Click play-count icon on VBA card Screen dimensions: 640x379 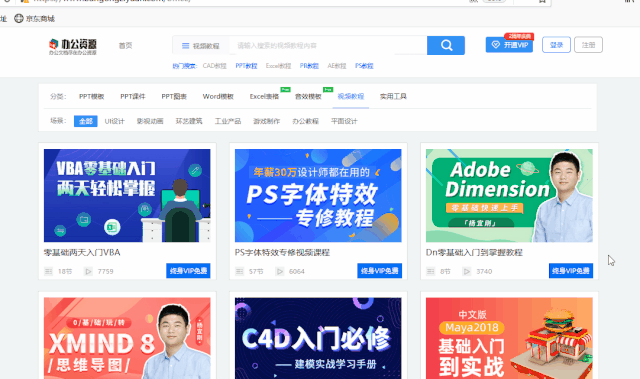pos(88,271)
